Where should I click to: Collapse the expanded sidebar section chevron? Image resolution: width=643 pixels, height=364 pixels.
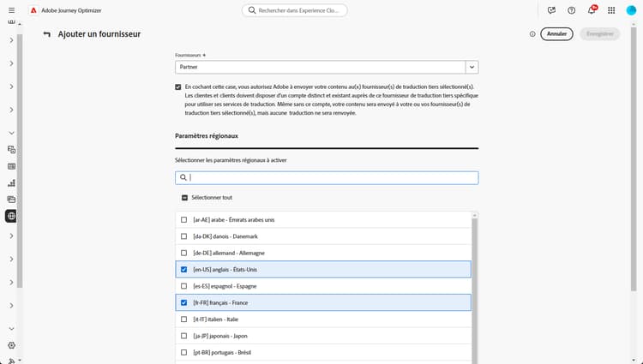coord(11,133)
